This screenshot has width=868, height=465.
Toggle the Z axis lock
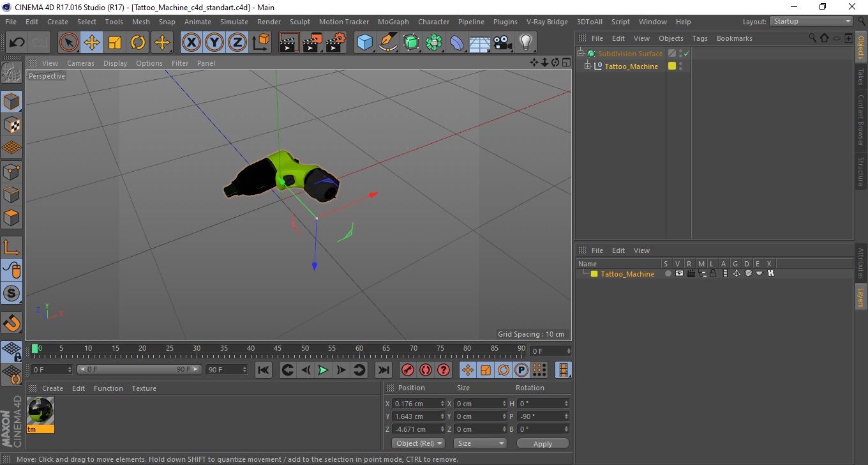coord(237,43)
